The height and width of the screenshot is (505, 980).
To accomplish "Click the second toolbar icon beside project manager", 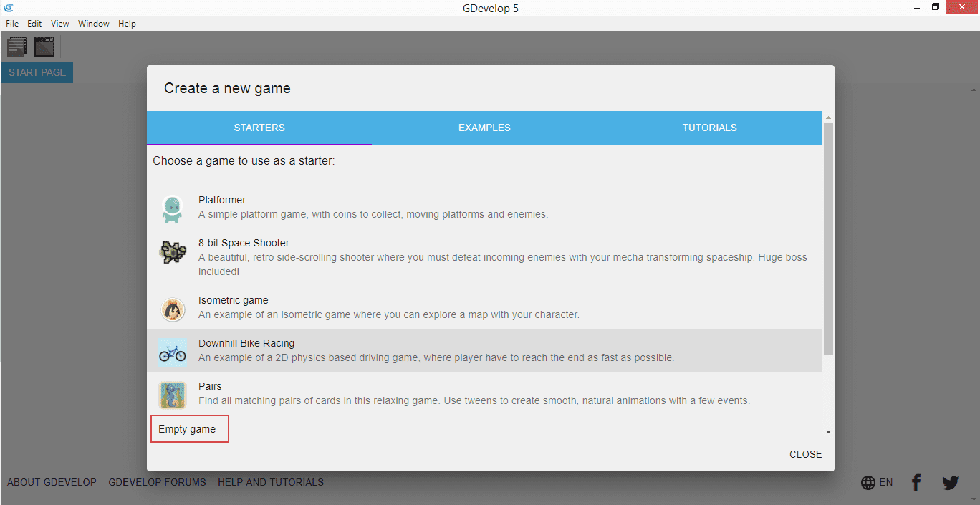I will 44,47.
